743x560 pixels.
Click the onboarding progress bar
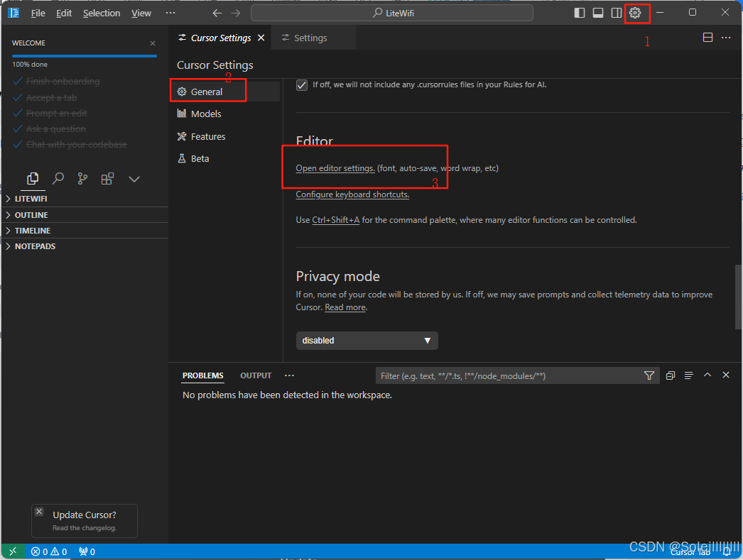[x=85, y=56]
